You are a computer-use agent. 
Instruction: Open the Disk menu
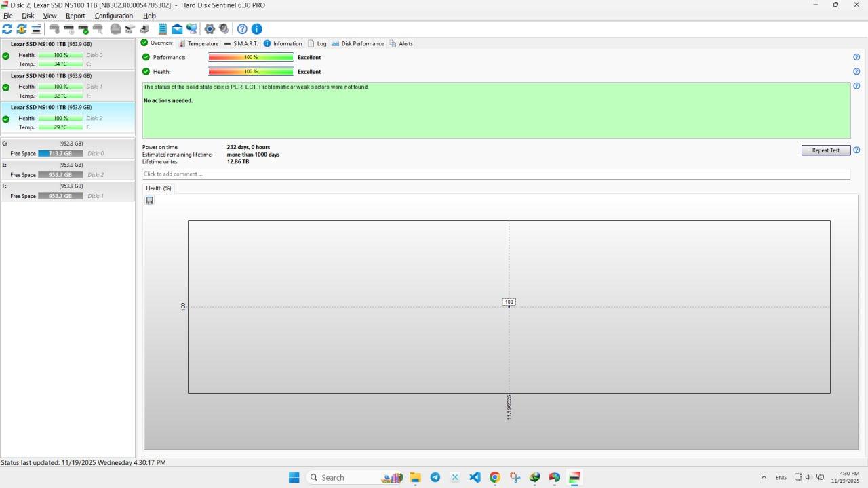pos(28,16)
